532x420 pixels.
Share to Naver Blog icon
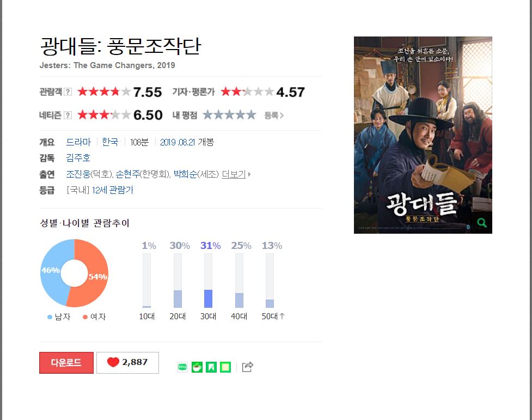tap(182, 367)
